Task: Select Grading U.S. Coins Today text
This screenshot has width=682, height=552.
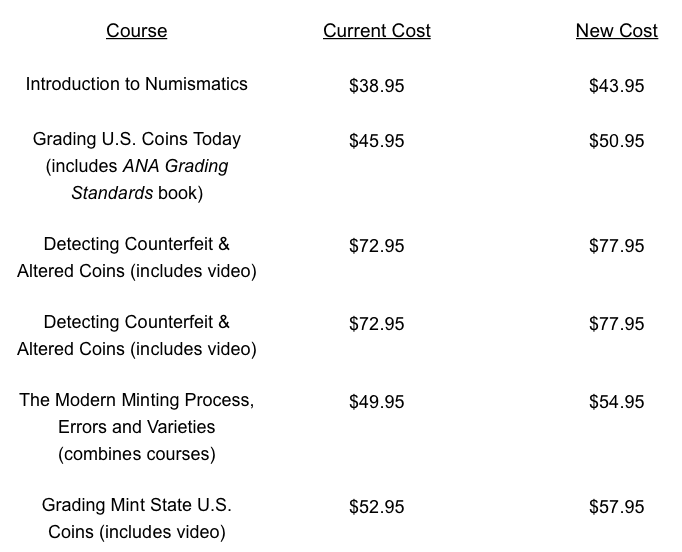Action: 137,139
